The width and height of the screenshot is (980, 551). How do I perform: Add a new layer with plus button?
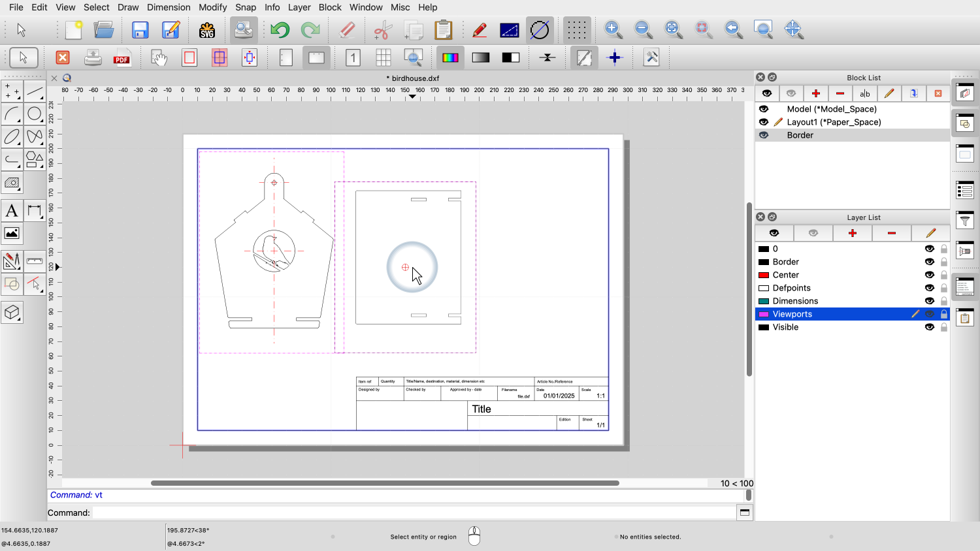click(x=852, y=233)
